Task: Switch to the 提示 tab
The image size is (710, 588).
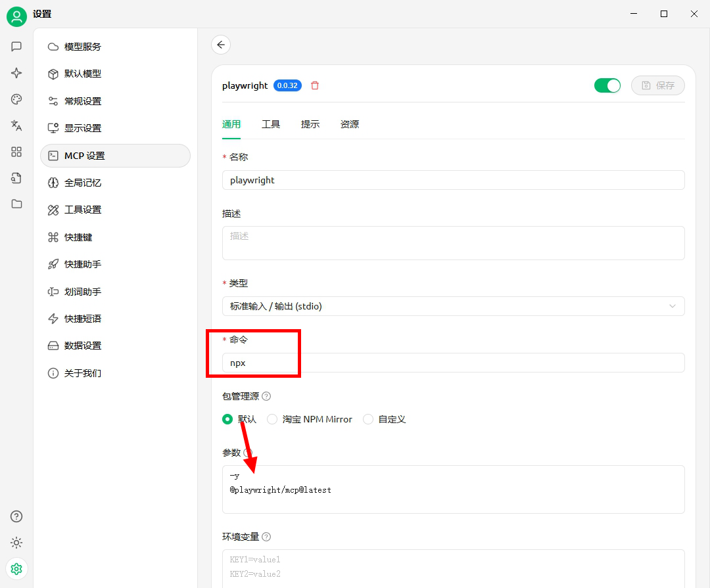Action: tap(310, 124)
